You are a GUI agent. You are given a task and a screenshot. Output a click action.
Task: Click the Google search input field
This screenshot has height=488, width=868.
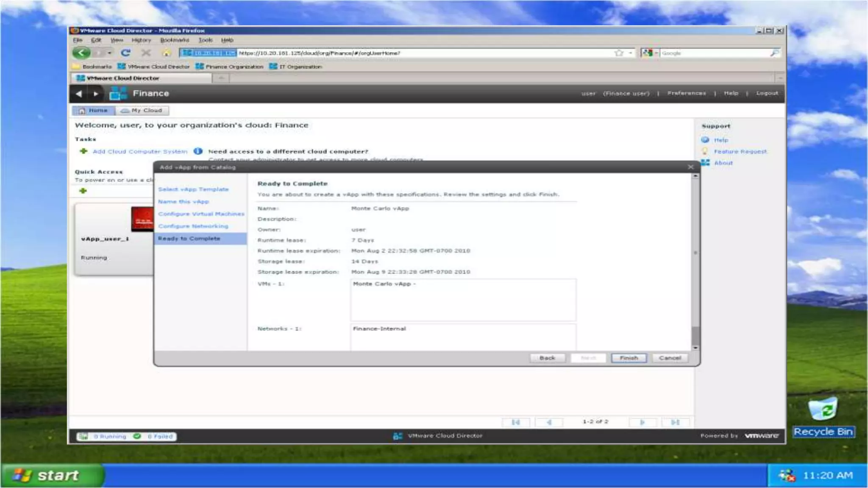714,53
